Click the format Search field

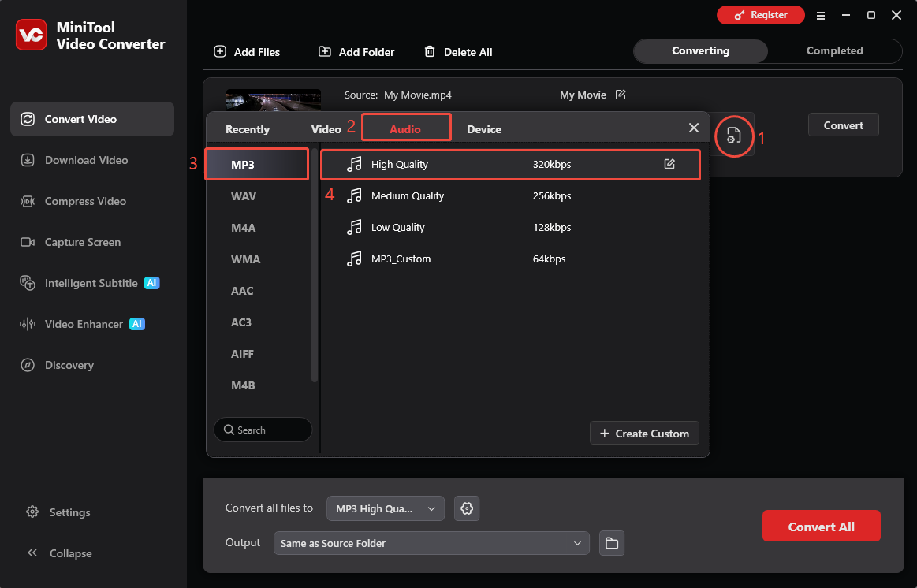(263, 430)
